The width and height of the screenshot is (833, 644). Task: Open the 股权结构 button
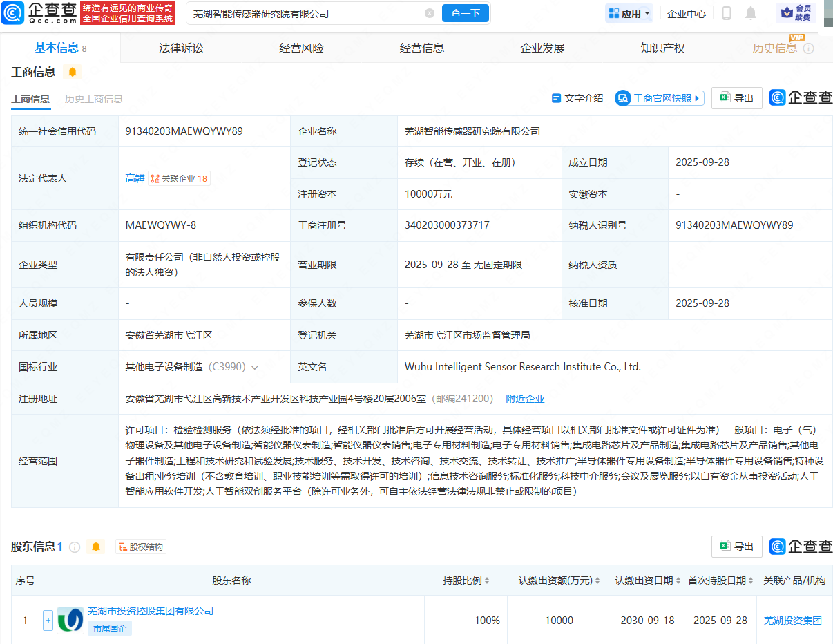point(141,547)
